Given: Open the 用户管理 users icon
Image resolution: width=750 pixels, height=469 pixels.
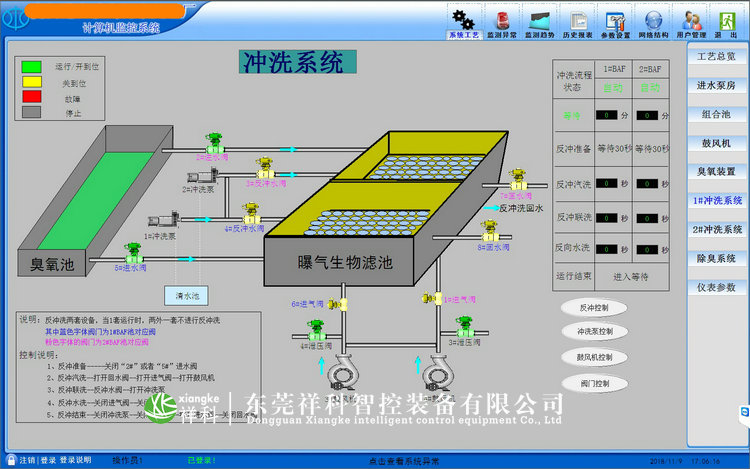Looking at the screenshot, I should pos(691,20).
